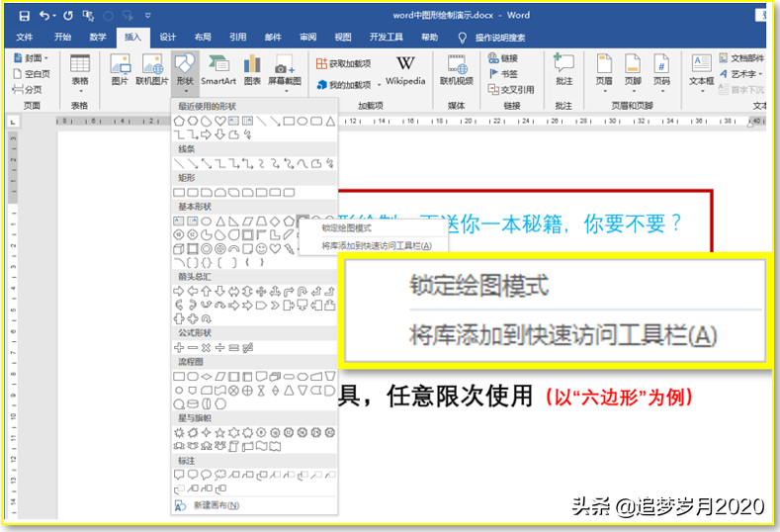Select 将库添加到快速访问工具栏(A) menu entry
This screenshot has width=780, height=532.
(x=377, y=246)
